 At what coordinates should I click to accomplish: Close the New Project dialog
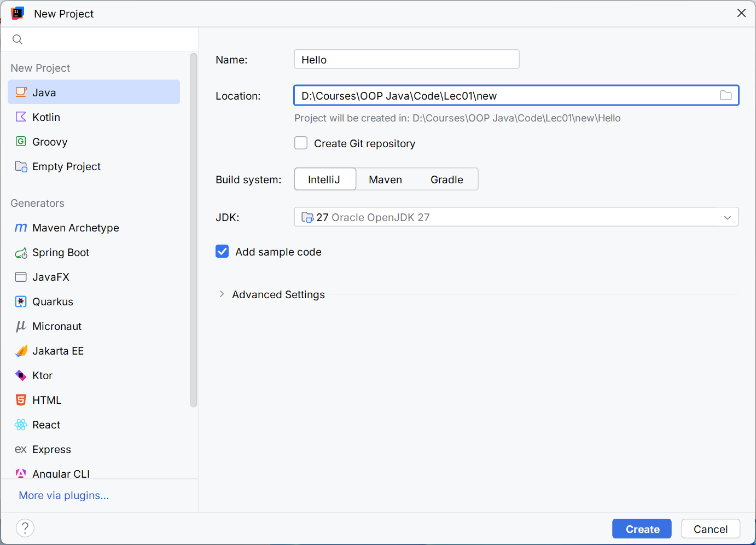click(x=741, y=13)
